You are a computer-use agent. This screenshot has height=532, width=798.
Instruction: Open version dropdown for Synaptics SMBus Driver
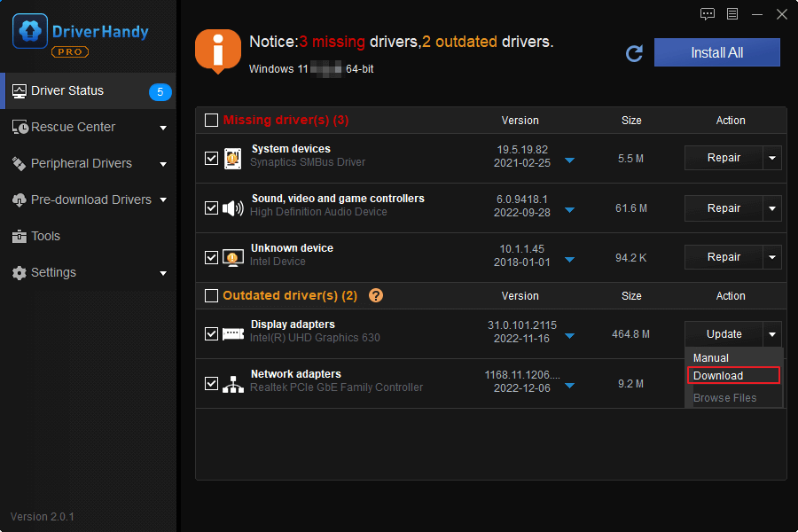click(570, 160)
